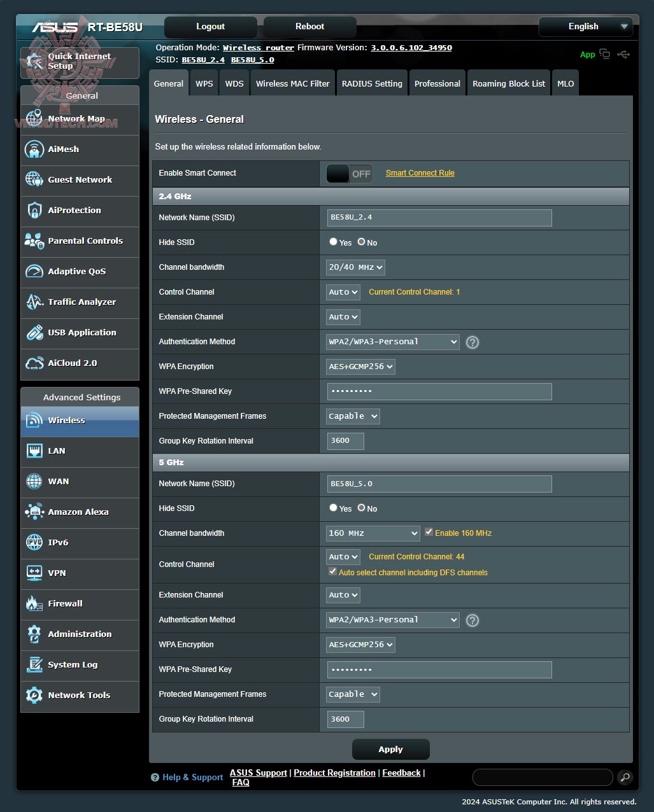Select the Wireless signal icon
The width and height of the screenshot is (654, 812).
[x=34, y=421]
